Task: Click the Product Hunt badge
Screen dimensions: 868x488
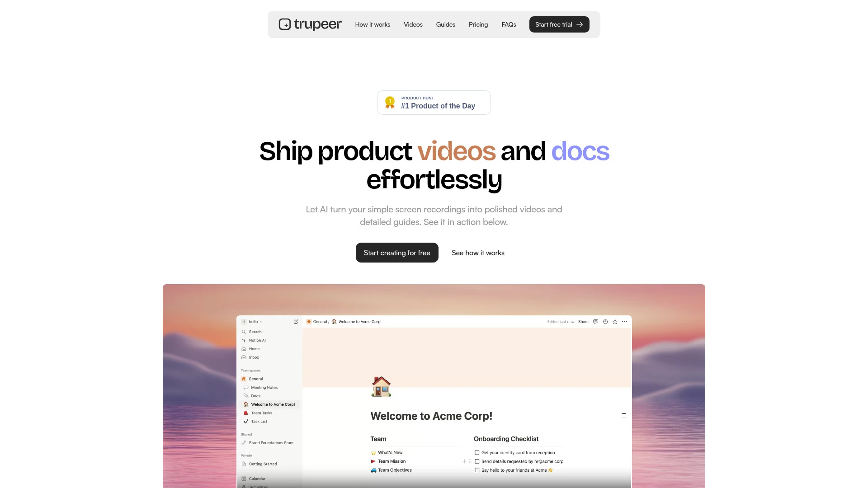Action: pyautogui.click(x=434, y=103)
